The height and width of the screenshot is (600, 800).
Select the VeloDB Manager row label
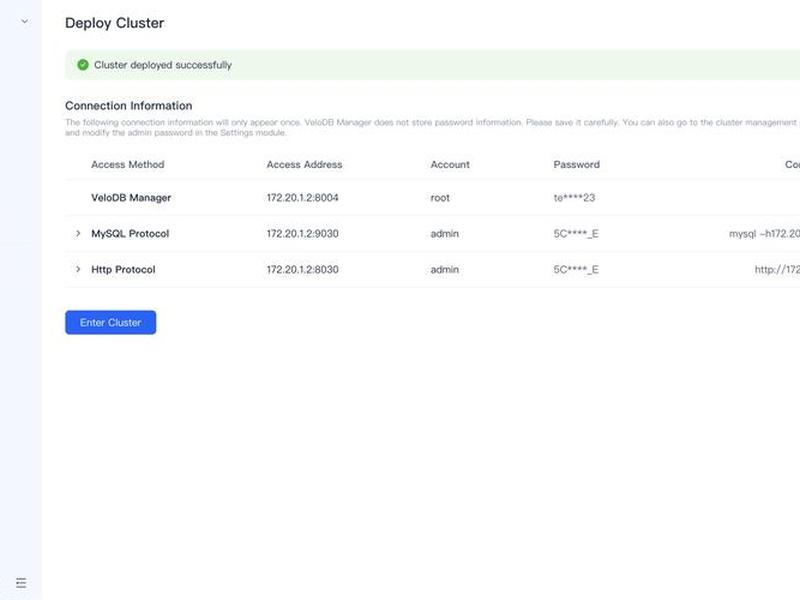pos(131,198)
